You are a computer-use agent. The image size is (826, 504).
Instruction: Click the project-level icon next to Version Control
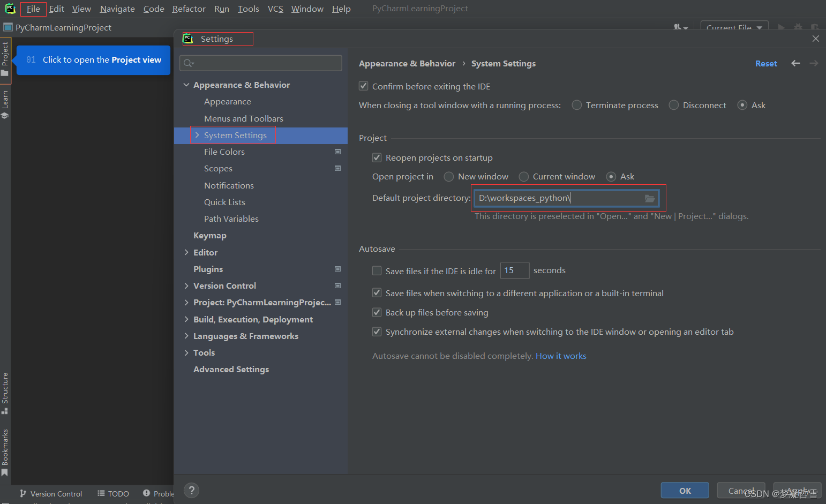click(337, 285)
